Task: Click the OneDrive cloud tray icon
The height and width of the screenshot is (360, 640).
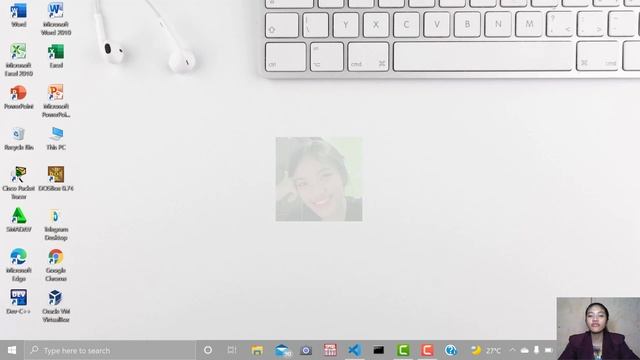Action: (x=525, y=350)
